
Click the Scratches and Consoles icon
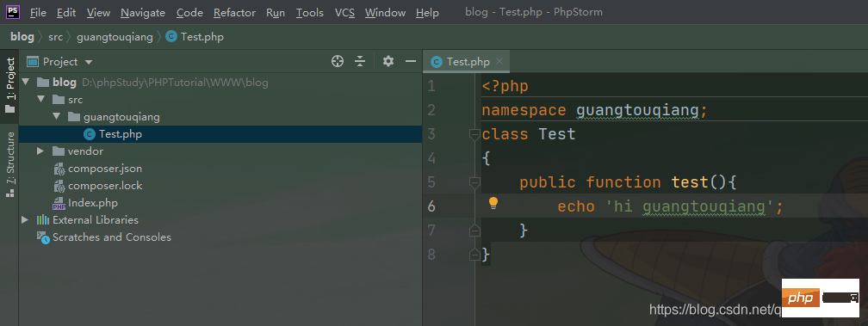[43, 237]
